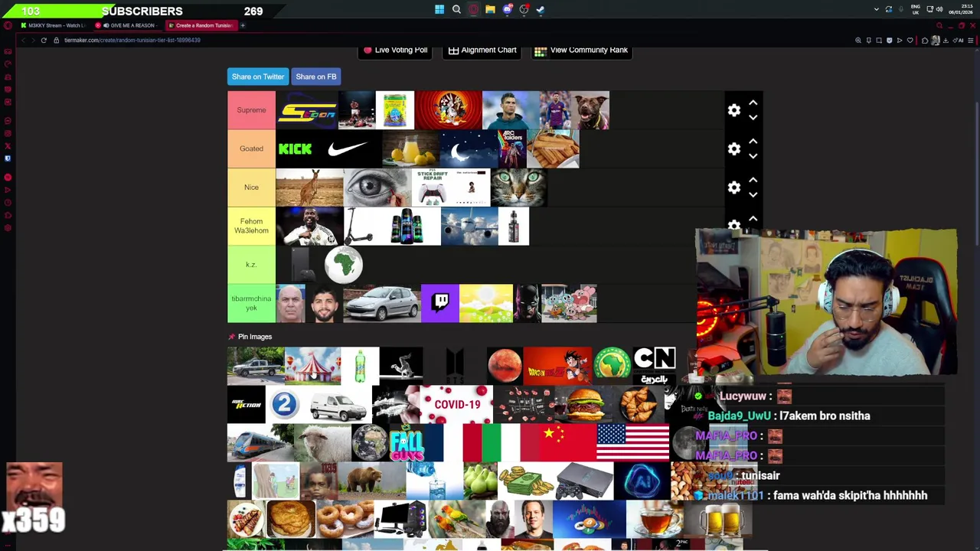
Task: Pick the burger image from the pool
Action: [x=586, y=405]
